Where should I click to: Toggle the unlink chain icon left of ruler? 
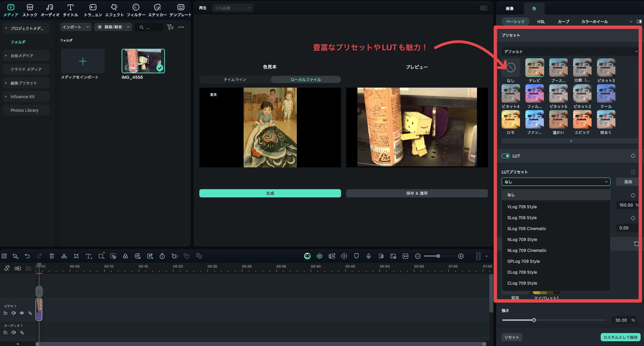coord(7,268)
